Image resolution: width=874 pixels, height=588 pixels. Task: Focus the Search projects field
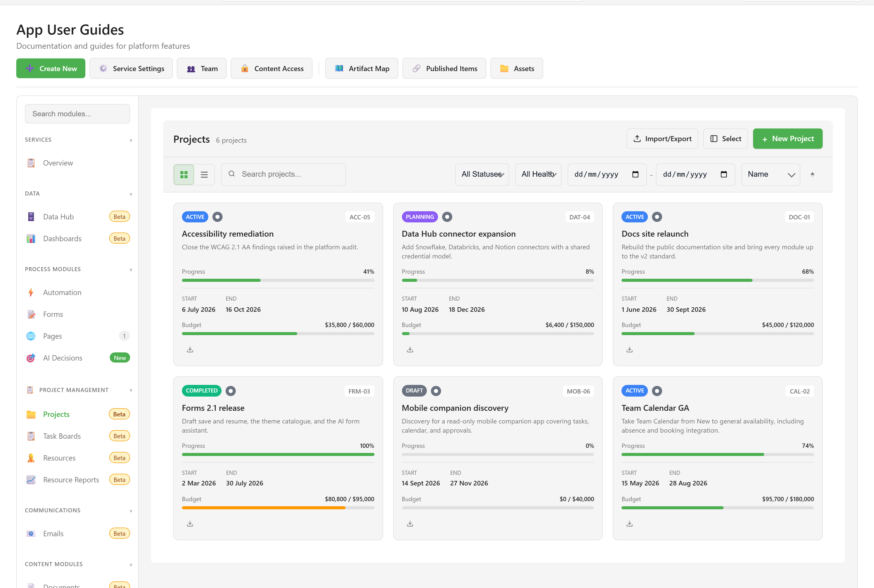(283, 174)
